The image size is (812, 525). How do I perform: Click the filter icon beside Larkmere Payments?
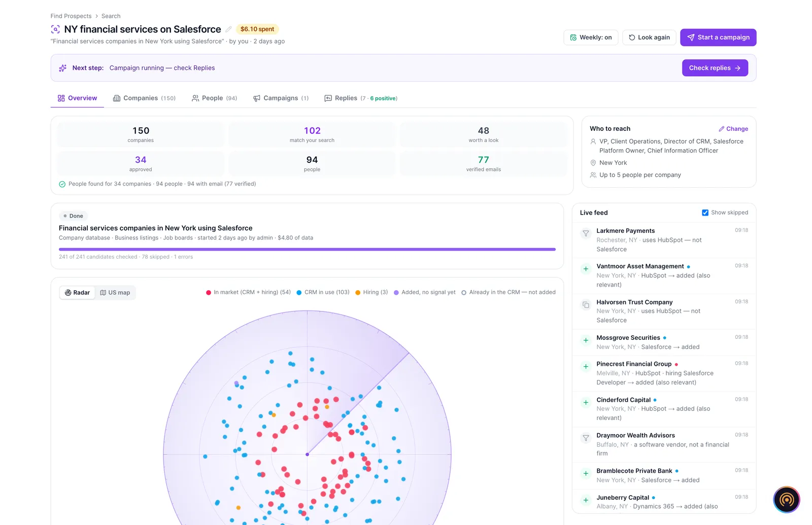tap(586, 233)
